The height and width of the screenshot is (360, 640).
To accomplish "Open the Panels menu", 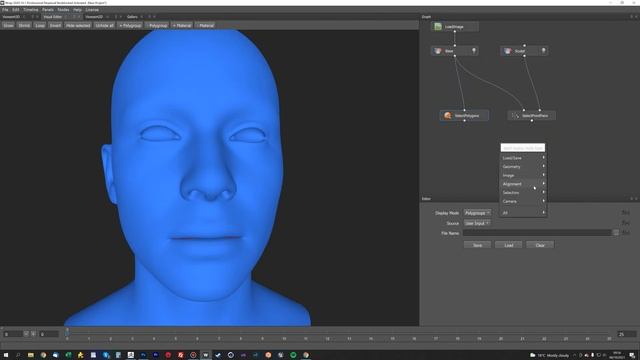I will pos(48,9).
